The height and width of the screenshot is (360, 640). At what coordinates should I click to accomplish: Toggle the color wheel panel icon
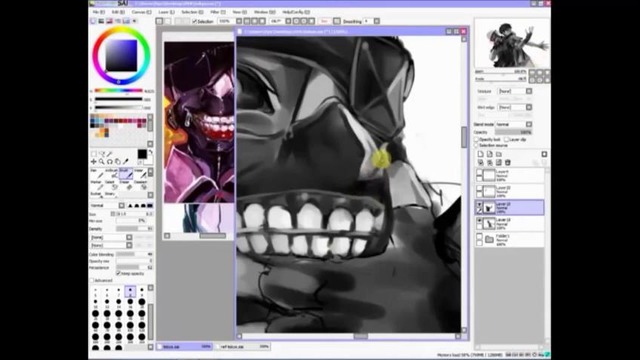pyautogui.click(x=93, y=21)
